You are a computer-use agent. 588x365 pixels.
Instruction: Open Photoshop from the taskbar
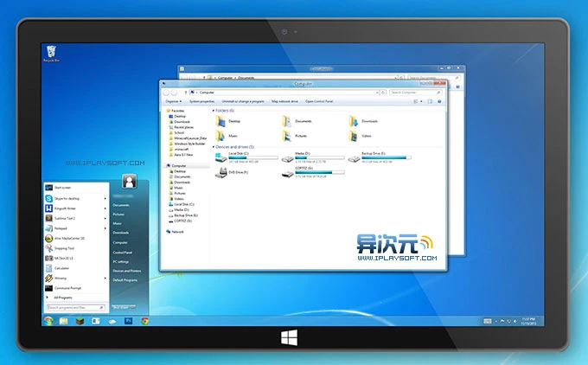pos(129,321)
